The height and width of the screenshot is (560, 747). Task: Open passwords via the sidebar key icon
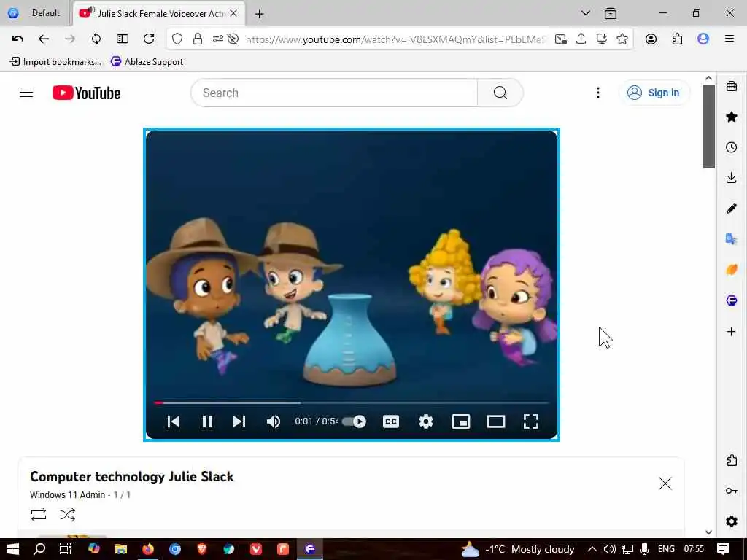pos(732,491)
